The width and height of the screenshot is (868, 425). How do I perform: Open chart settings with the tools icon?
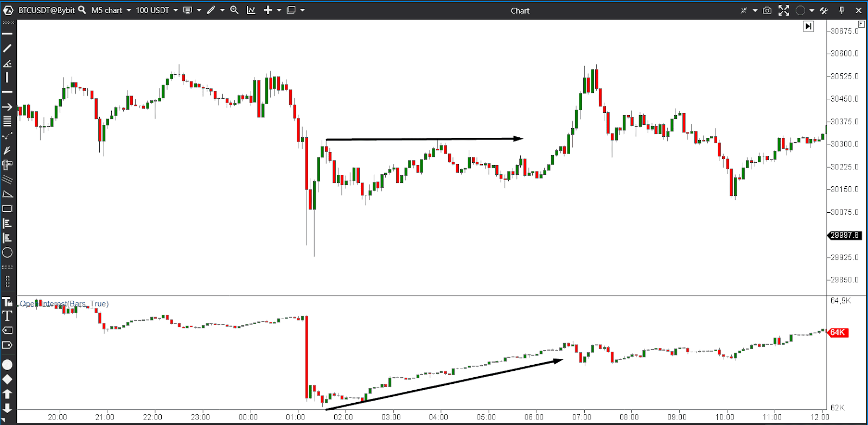(824, 10)
